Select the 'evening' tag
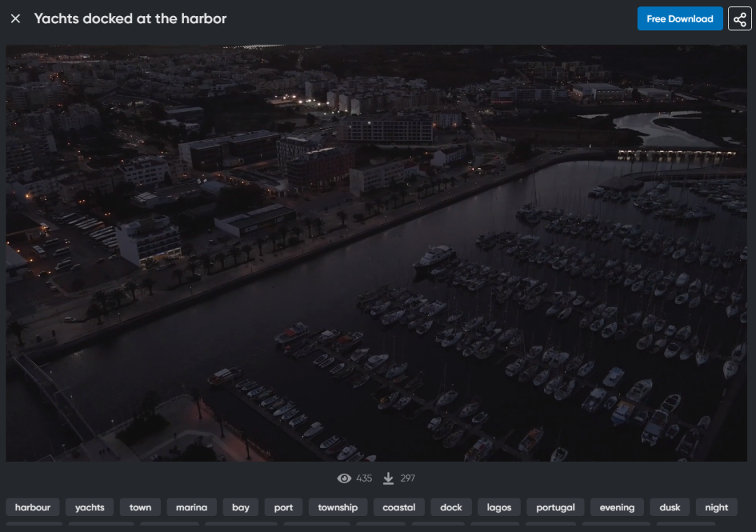The width and height of the screenshot is (756, 532). pyautogui.click(x=617, y=507)
